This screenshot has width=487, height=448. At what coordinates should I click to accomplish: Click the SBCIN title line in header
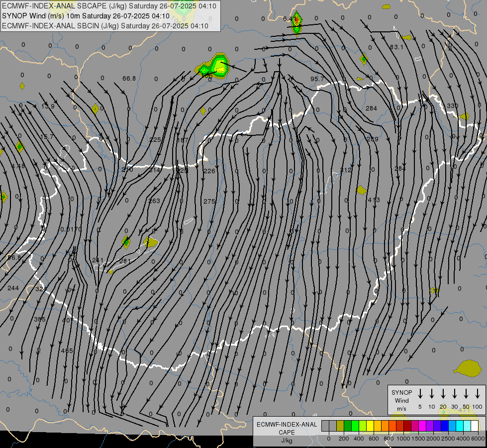[105, 26]
